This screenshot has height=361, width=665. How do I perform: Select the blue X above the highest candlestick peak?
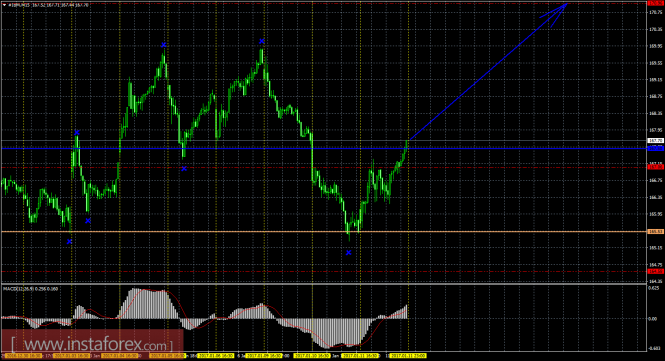[262, 41]
